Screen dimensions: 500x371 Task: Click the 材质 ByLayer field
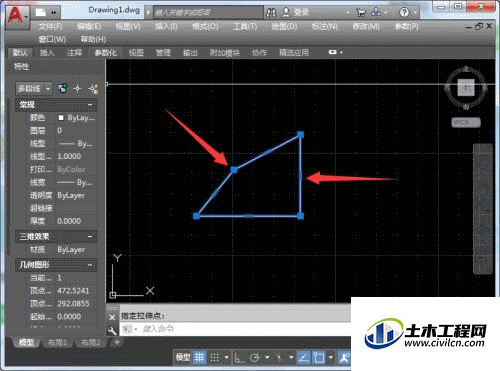pos(77,249)
